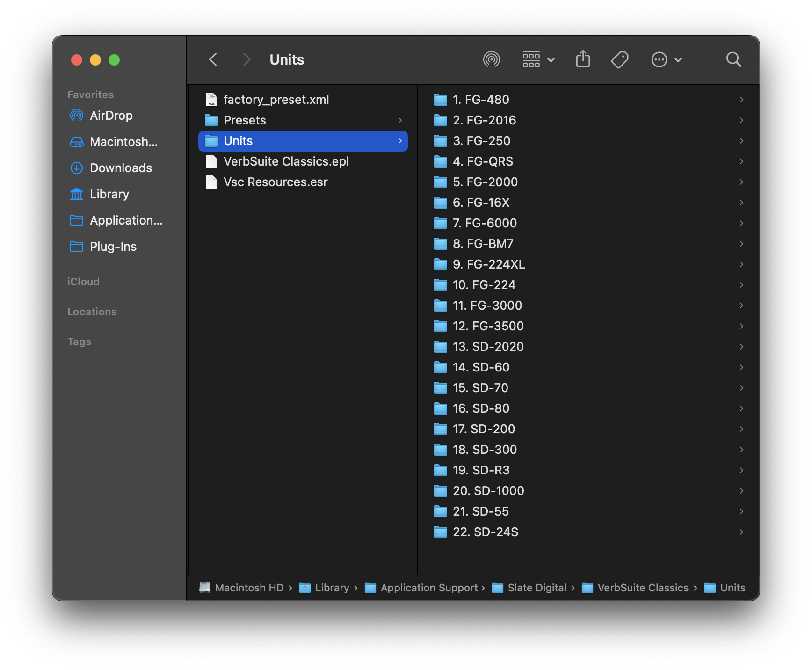
Task: Select the 4. FG-QRS folder
Action: [x=589, y=161]
